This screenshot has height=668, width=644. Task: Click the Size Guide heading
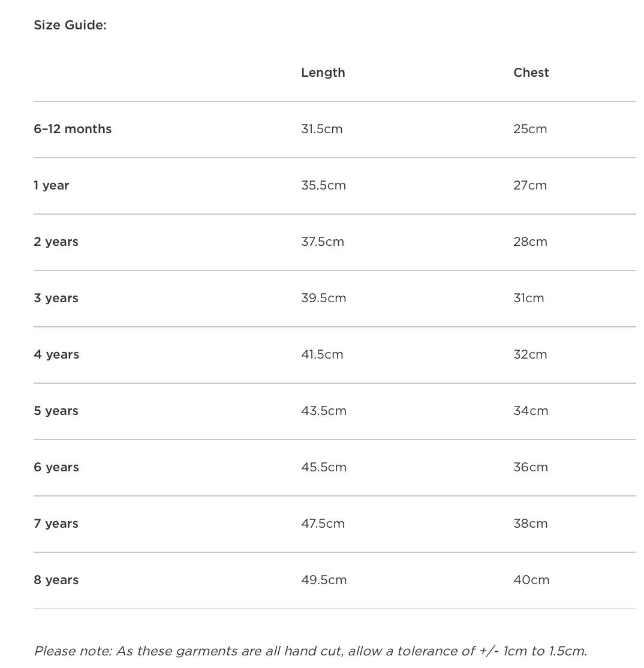tap(70, 25)
